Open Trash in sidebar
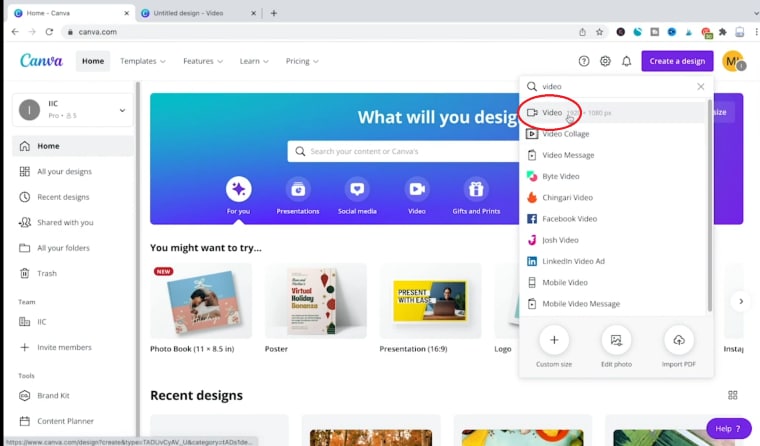Viewport: 760px width, 446px height. point(73,273)
